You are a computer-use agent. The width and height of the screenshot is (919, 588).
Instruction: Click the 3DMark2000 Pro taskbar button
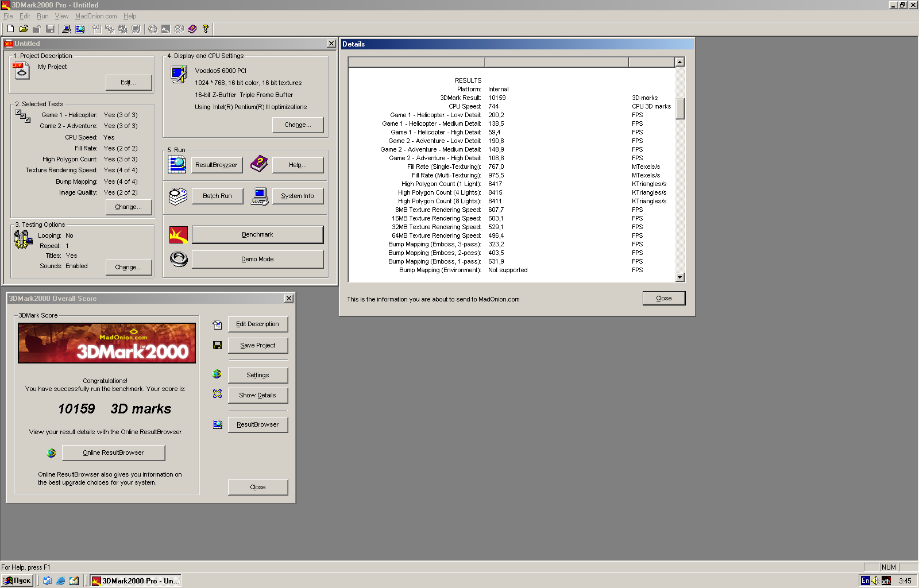[136, 581]
